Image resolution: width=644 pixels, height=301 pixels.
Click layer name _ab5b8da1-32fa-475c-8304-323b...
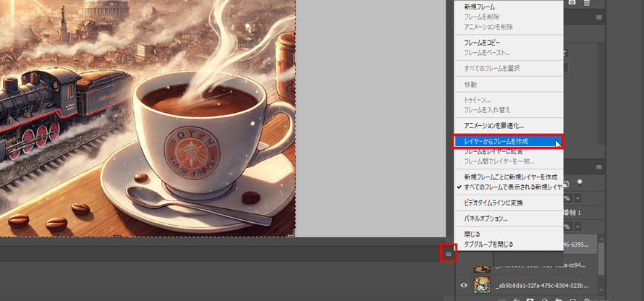542,285
